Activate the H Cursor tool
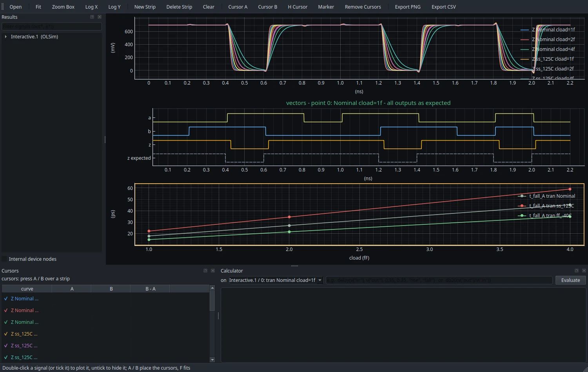588x372 pixels. point(298,7)
